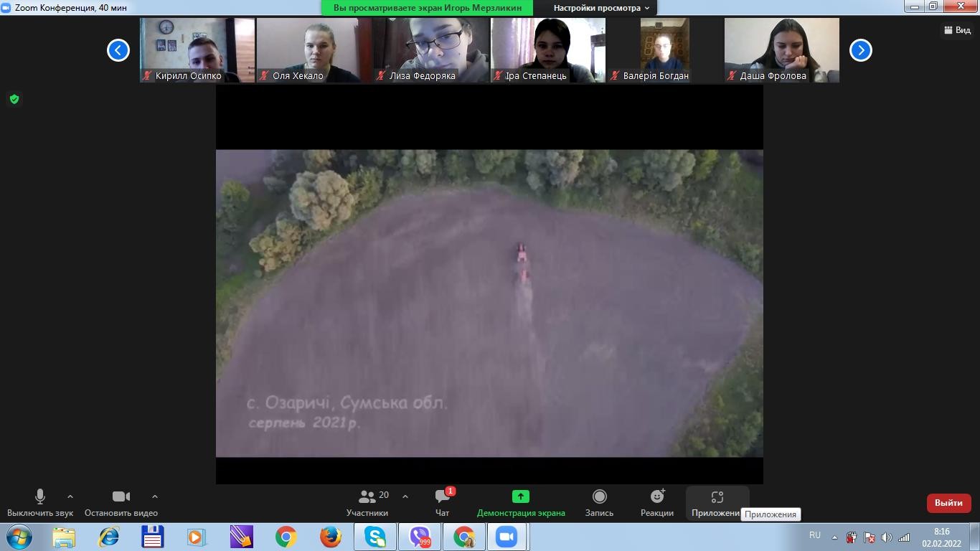Launch Internet Explorer from the taskbar
This screenshot has height=551, width=980.
coord(108,537)
